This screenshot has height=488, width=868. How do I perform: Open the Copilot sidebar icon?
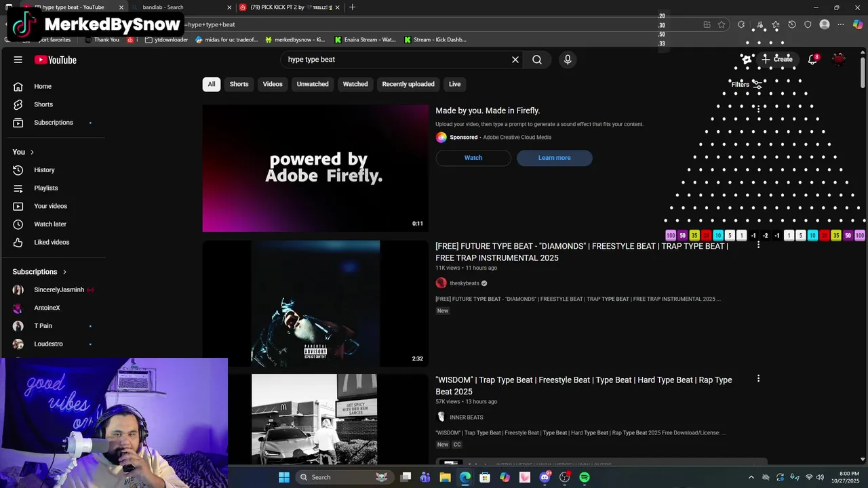858,24
